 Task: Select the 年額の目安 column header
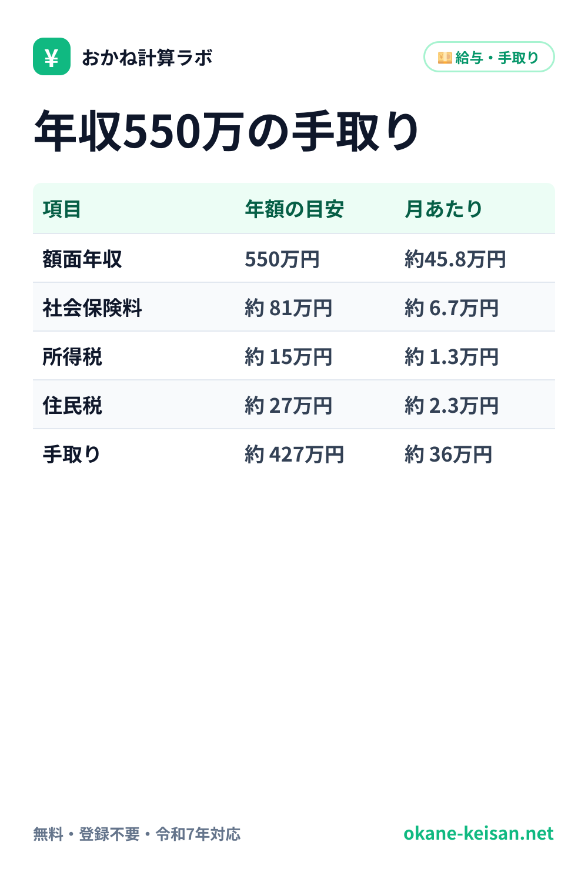coord(295,209)
